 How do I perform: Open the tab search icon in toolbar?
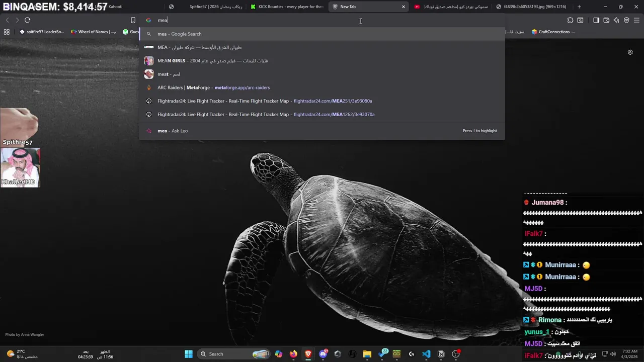pos(580,20)
